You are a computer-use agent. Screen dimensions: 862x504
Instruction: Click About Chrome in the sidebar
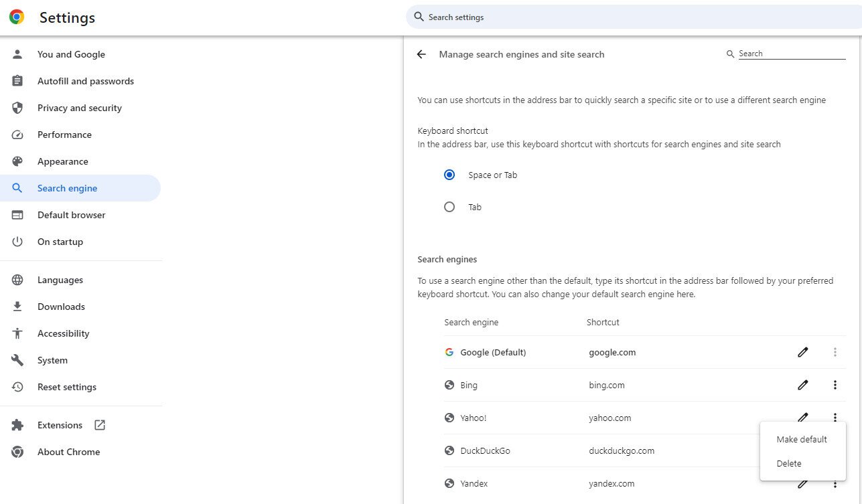click(x=68, y=452)
